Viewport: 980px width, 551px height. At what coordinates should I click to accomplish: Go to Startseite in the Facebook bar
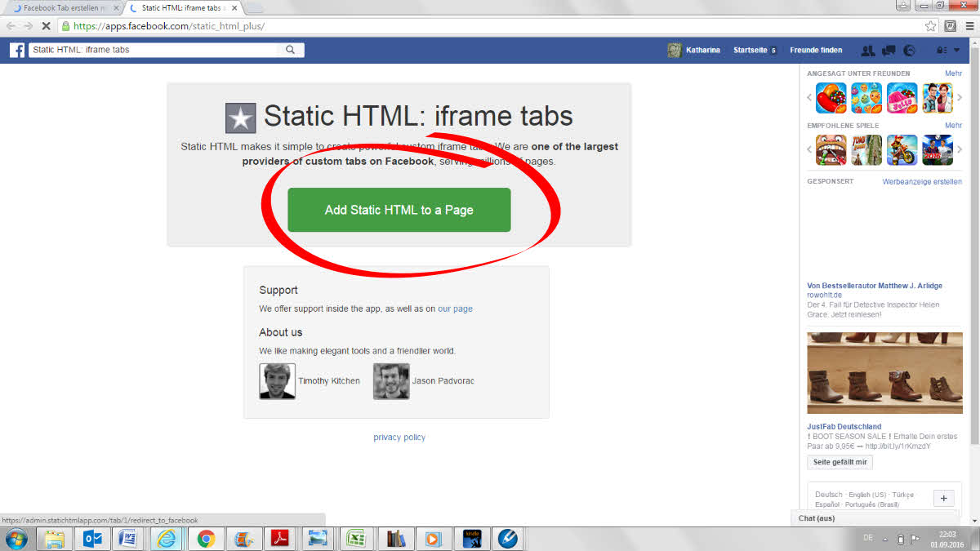click(750, 51)
